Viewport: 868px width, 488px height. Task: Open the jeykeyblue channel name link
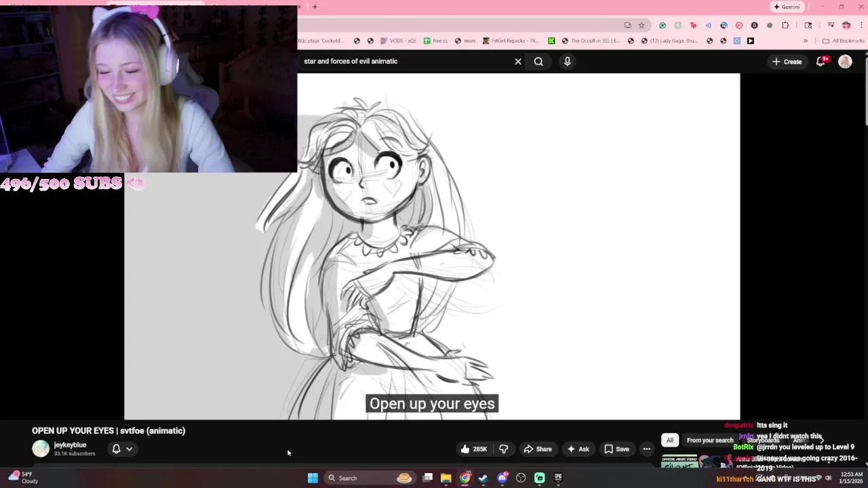70,445
